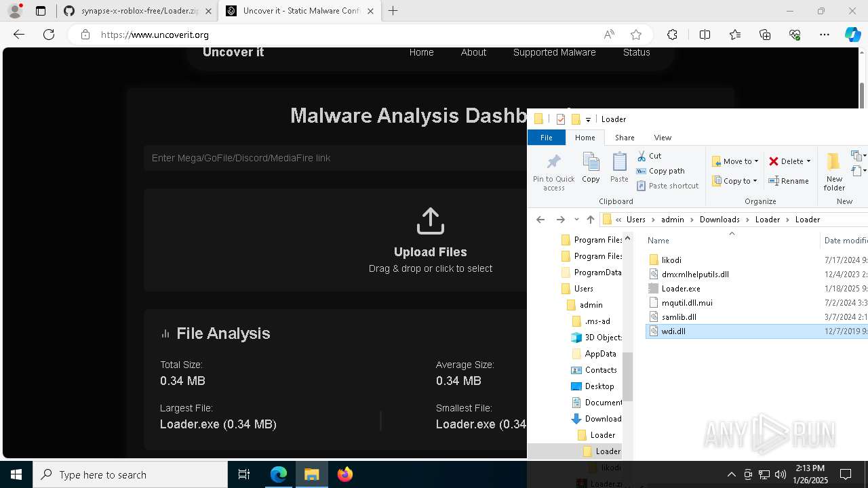Click Paste shortcut in ribbon
868x488 pixels.
667,186
